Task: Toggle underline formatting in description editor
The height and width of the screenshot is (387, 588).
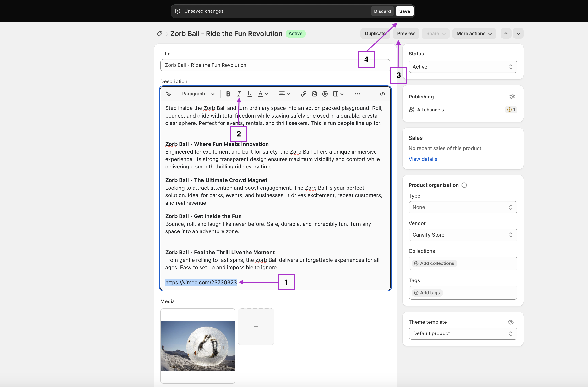Action: [250, 94]
